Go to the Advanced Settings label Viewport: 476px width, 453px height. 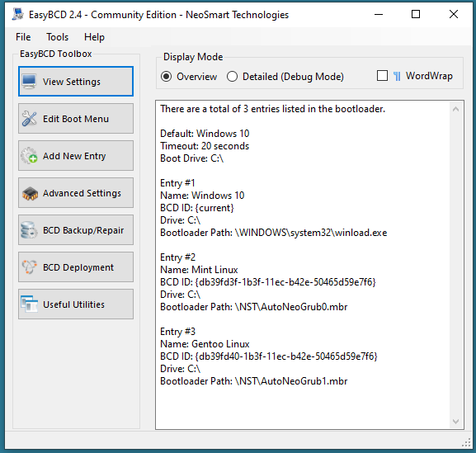click(82, 193)
